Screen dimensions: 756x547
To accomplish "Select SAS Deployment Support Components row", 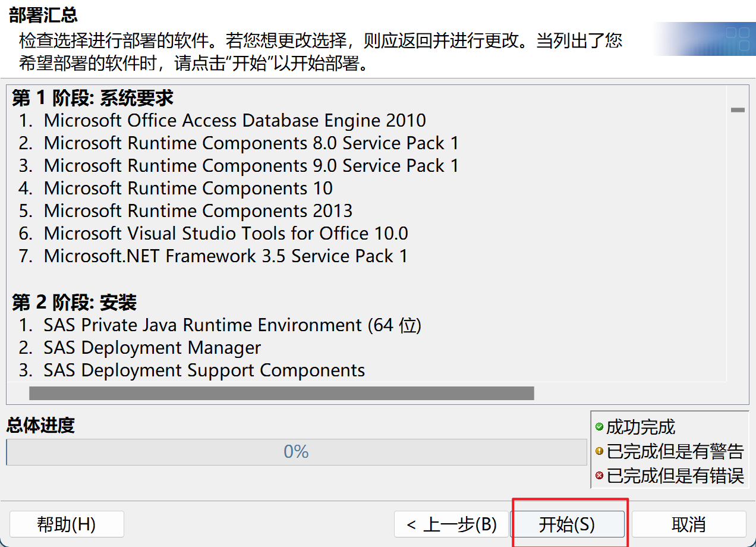I will (191, 370).
